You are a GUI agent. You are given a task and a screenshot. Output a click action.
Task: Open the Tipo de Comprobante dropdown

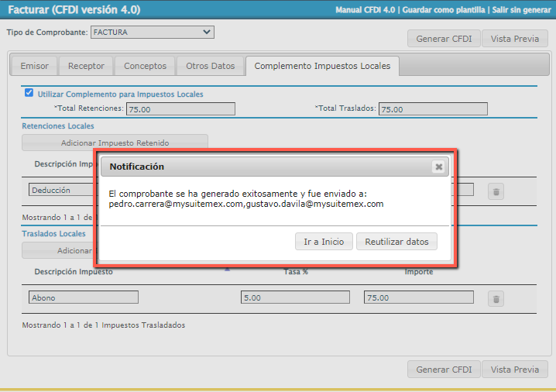click(152, 33)
